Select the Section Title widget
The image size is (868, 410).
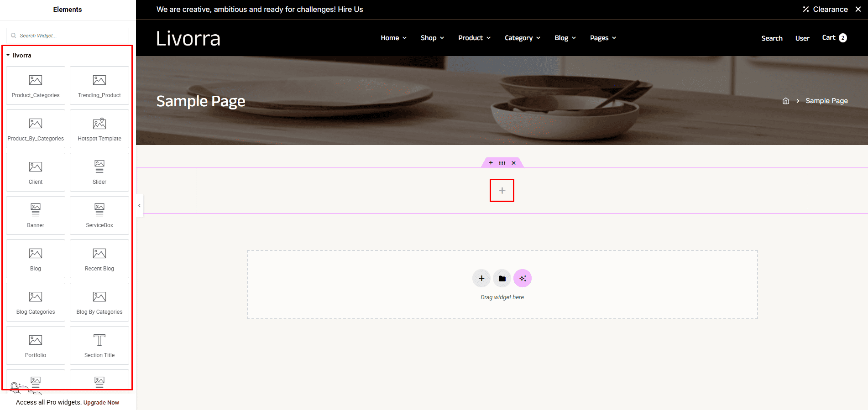[99, 345]
